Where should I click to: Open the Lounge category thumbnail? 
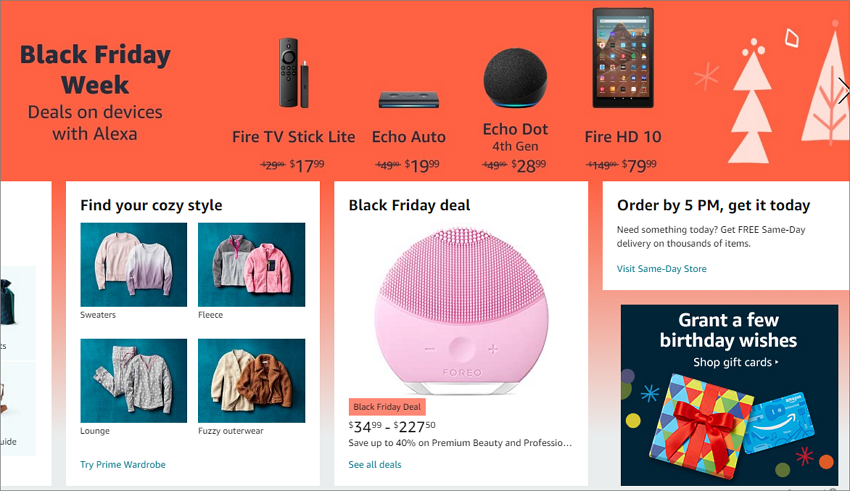[133, 380]
